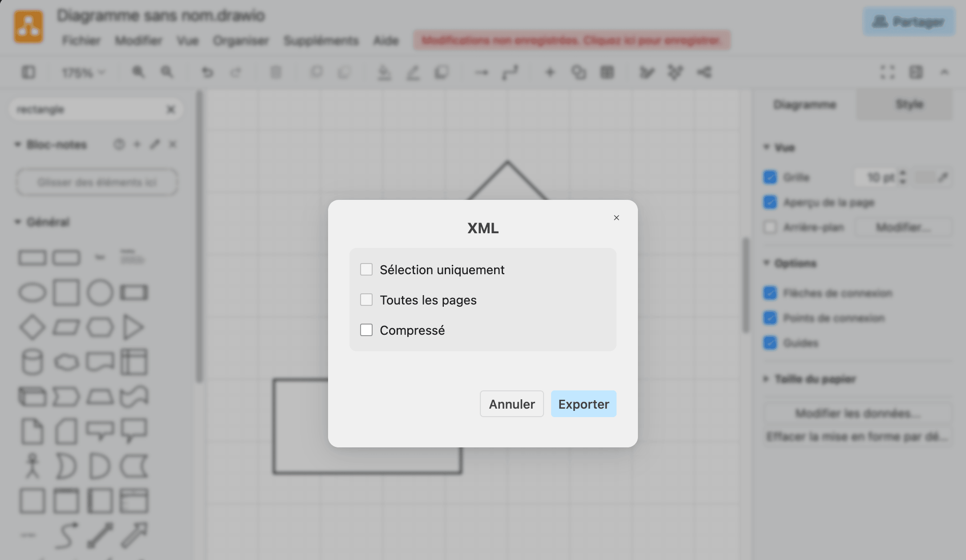Collapse the Général shapes section
The image size is (966, 560).
[x=18, y=222]
